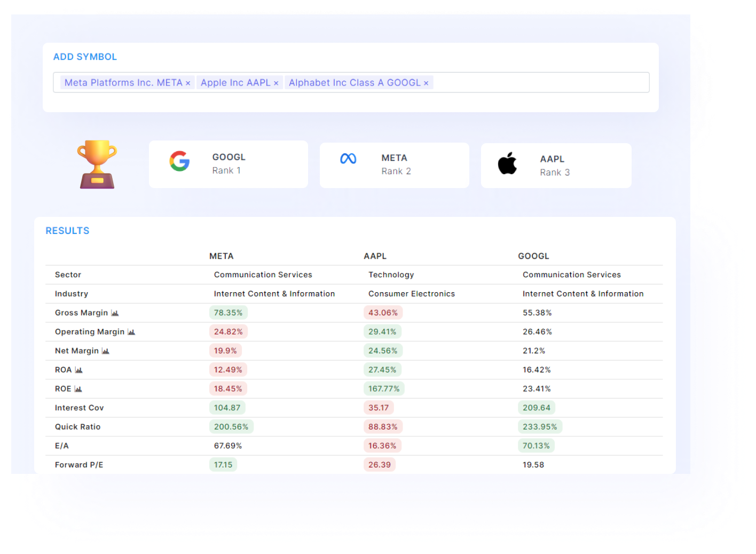The width and height of the screenshot is (756, 554).
Task: Click GOOGL operating margin 26.46%
Action: (537, 332)
